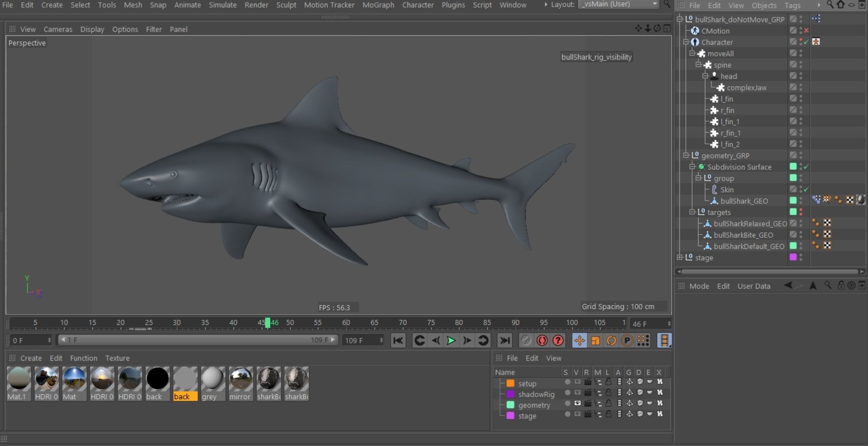Click the viewport rotate camera icon

(657, 29)
